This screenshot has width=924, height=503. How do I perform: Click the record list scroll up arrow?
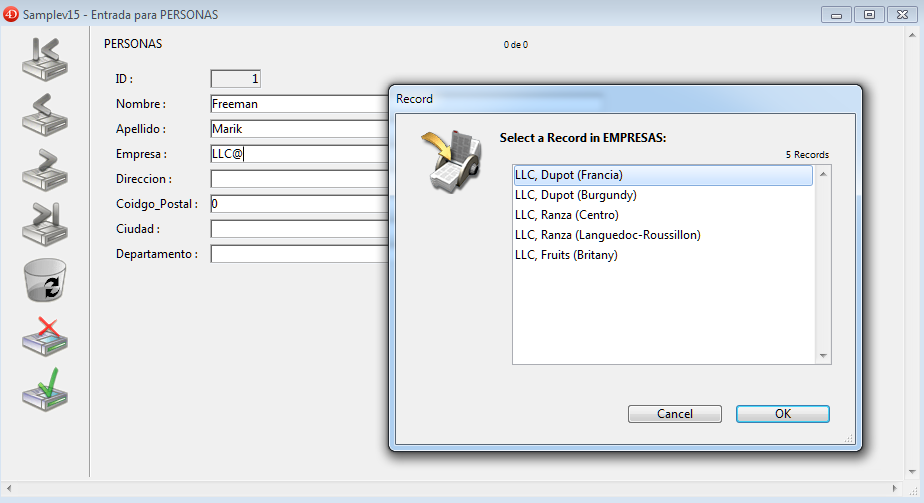click(x=823, y=174)
